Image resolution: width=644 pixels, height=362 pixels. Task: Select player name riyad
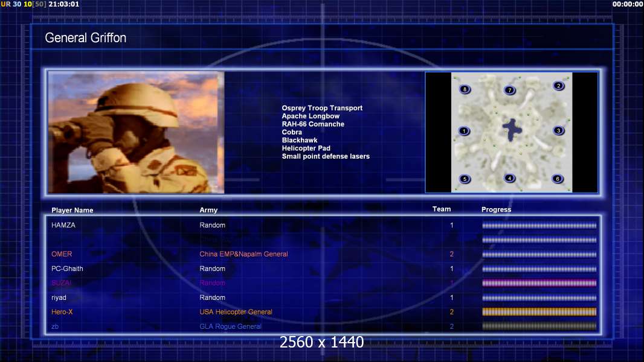(x=59, y=297)
